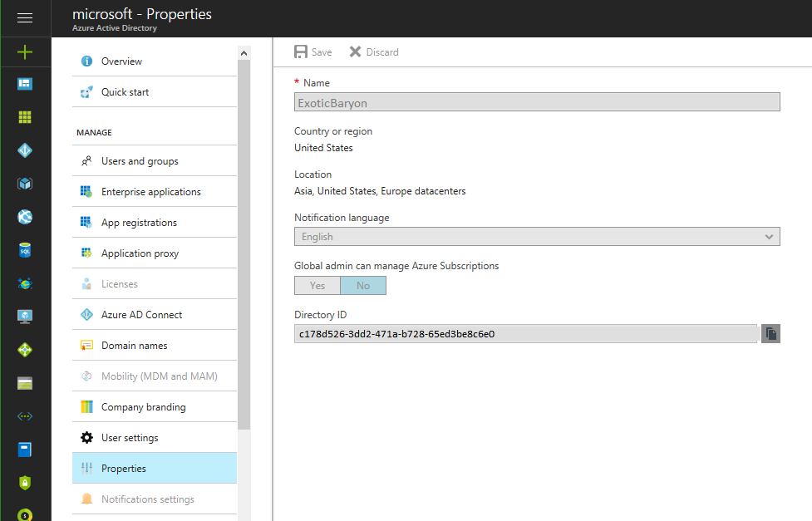
Task: Select the Properties menu item
Action: (155, 468)
